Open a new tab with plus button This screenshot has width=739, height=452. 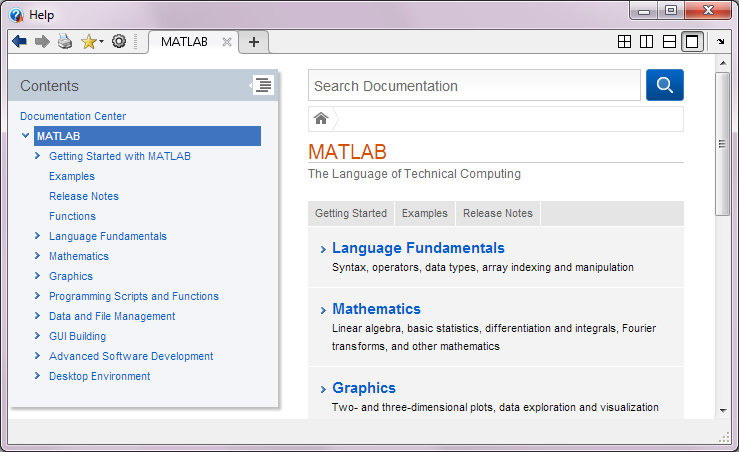(x=254, y=42)
